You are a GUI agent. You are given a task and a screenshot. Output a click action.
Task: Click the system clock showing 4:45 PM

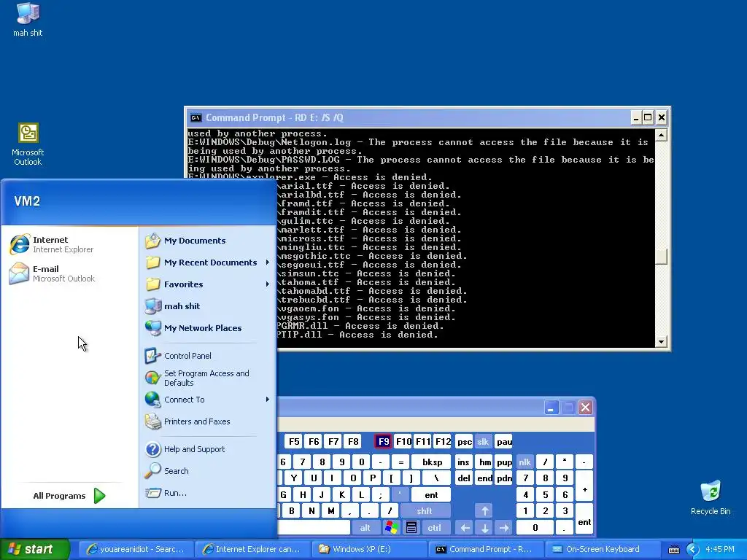pos(720,550)
